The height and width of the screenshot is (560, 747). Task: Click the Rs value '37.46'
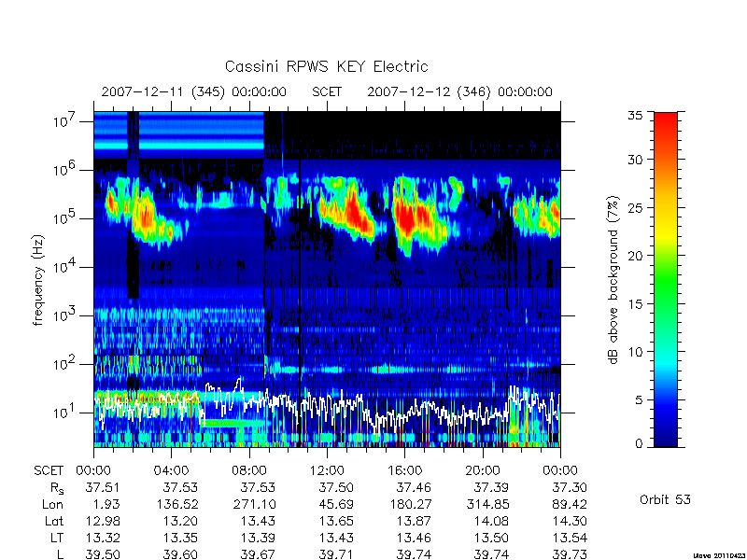coord(414,487)
